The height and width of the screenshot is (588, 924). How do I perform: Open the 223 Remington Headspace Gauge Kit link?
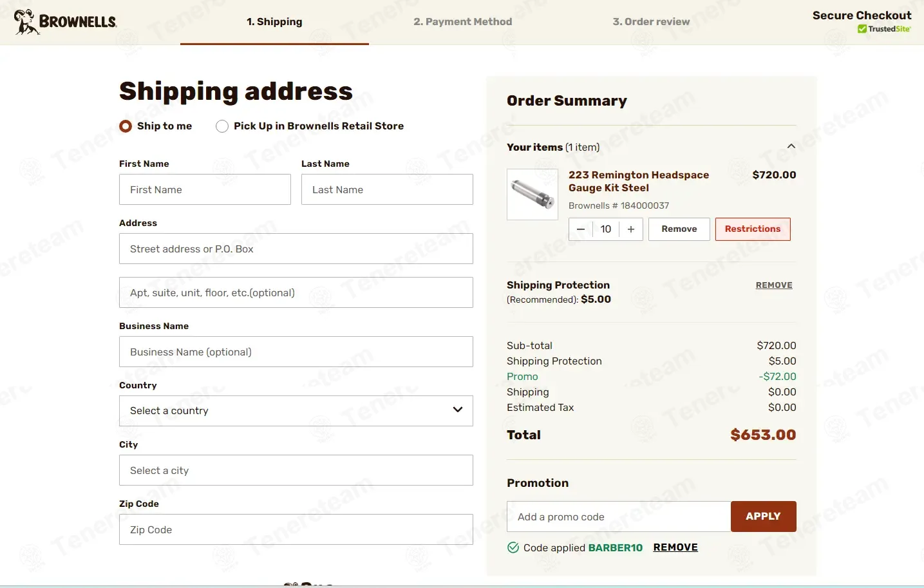coord(639,182)
